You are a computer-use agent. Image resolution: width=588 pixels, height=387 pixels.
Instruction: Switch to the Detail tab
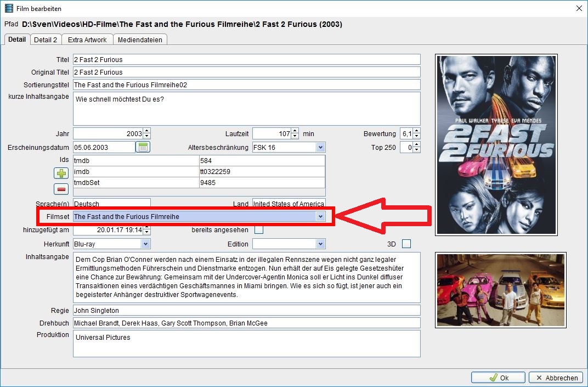tap(17, 40)
